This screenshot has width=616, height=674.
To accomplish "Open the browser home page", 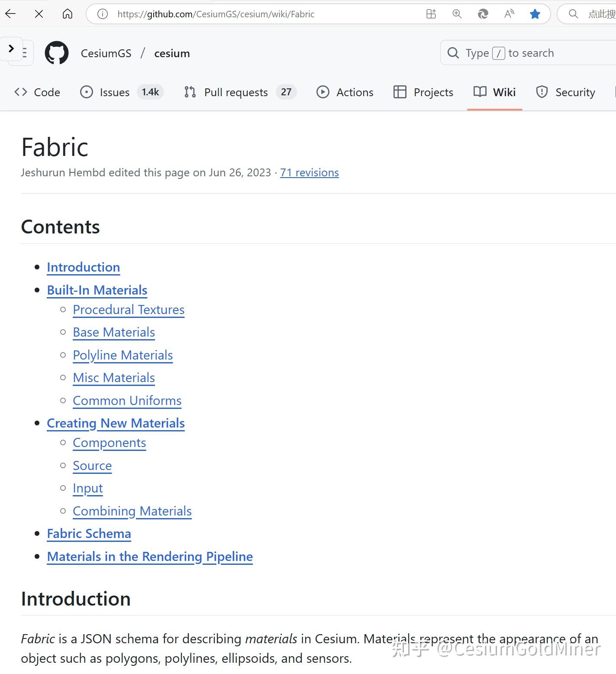I will coord(68,14).
